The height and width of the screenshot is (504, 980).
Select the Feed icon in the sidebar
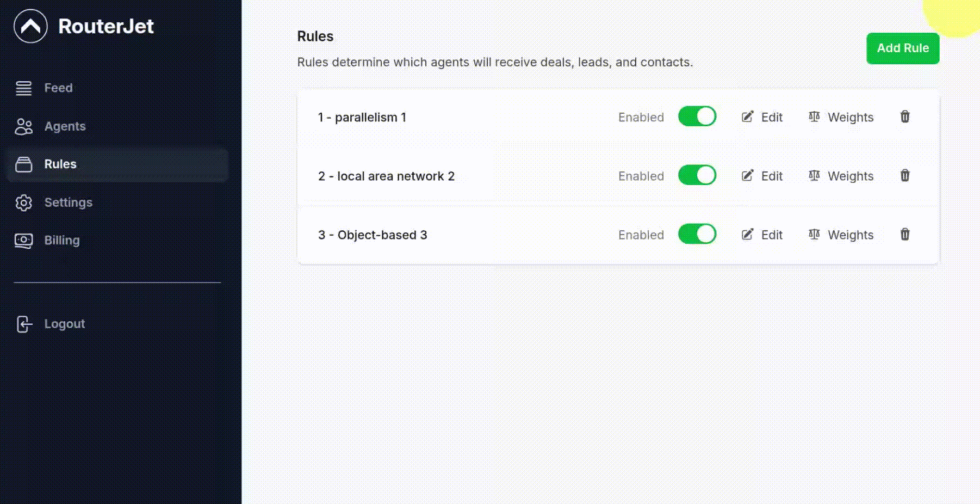click(23, 88)
